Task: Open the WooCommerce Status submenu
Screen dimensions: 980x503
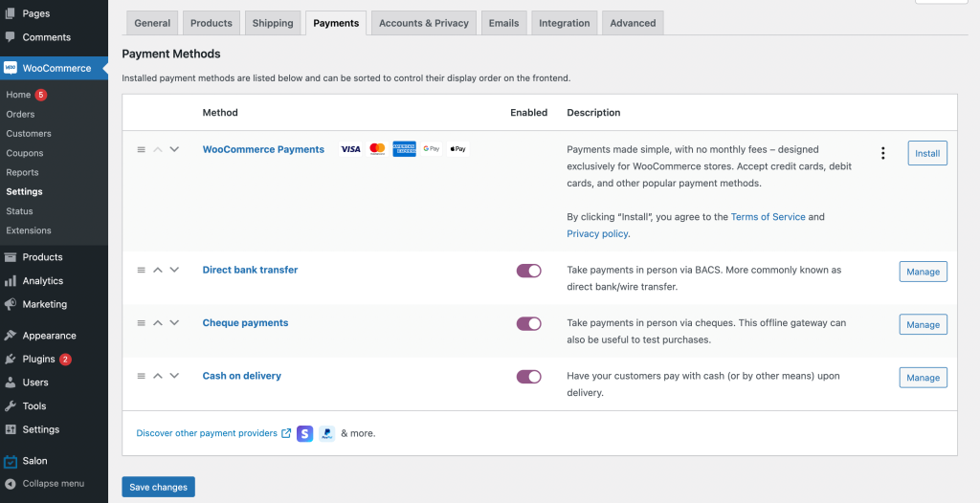Action: point(19,211)
